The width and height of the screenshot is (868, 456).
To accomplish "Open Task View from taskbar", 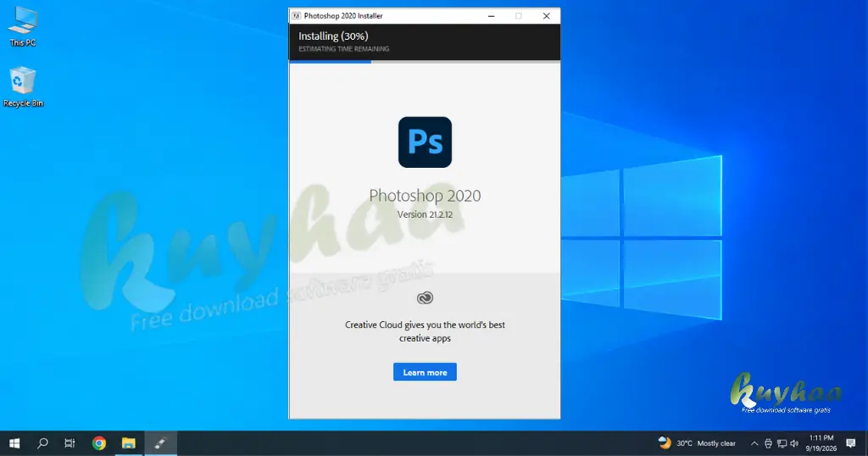I will 70,443.
